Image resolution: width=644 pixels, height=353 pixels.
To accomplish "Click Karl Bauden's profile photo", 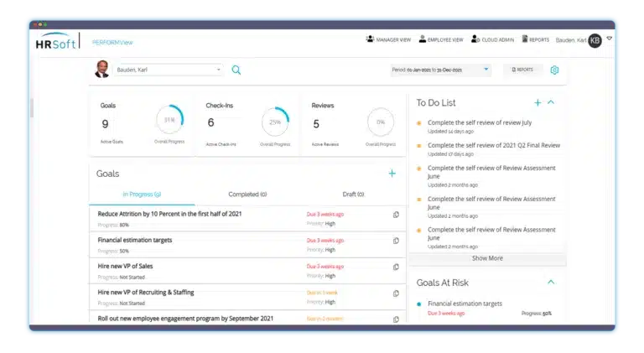I will [101, 69].
